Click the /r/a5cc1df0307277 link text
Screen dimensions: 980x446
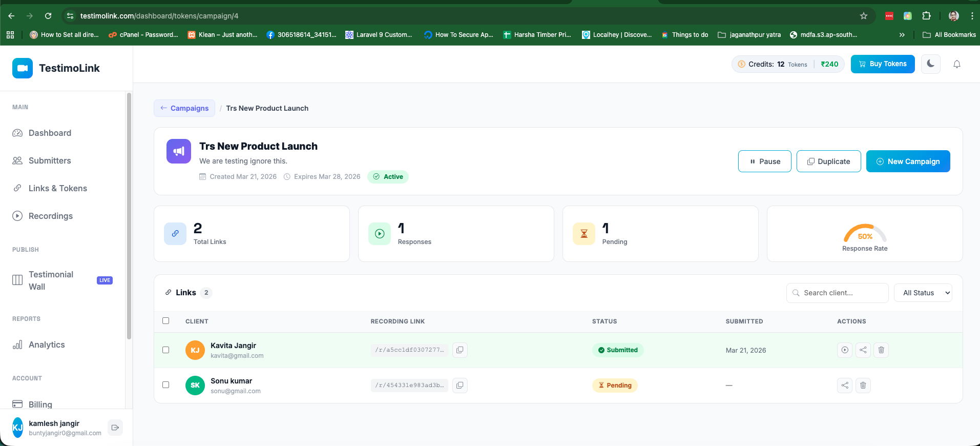[409, 350]
